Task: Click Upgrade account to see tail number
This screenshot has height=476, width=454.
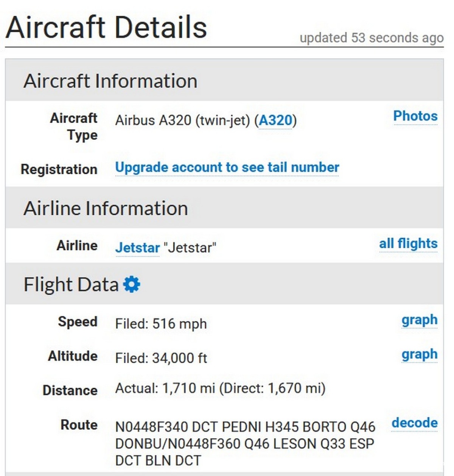Action: pyautogui.click(x=227, y=167)
